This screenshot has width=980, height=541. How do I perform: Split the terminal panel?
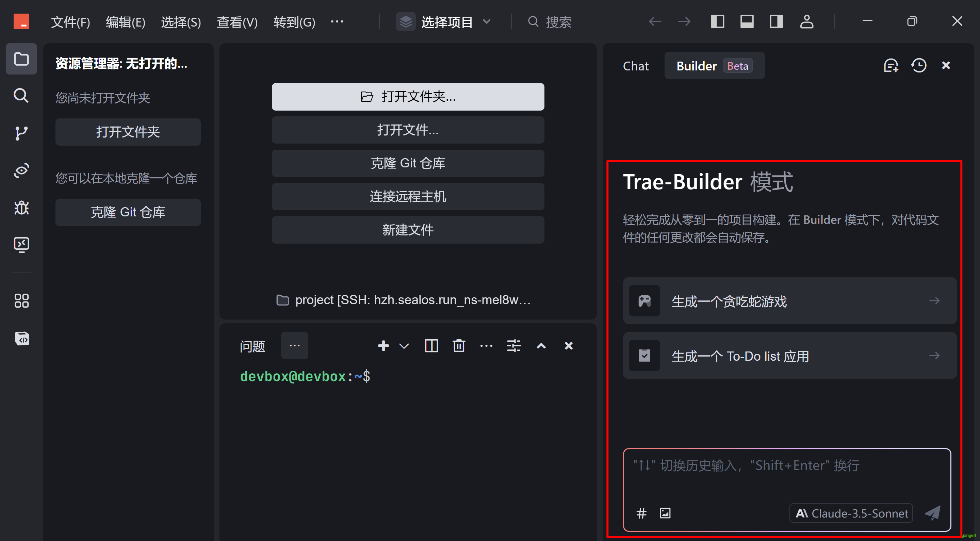click(x=431, y=346)
